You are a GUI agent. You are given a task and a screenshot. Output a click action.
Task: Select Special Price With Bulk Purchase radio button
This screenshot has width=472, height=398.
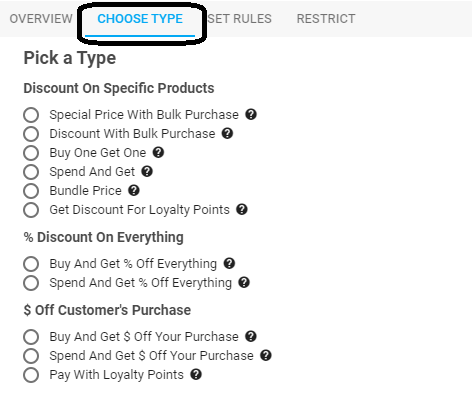coord(31,115)
